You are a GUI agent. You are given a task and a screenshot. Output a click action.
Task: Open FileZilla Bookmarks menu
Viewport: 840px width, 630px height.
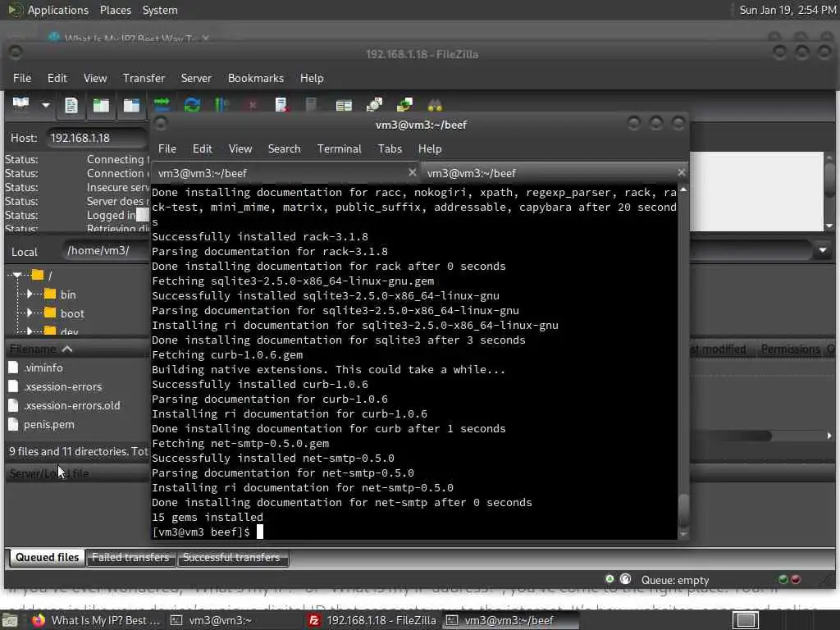(256, 78)
